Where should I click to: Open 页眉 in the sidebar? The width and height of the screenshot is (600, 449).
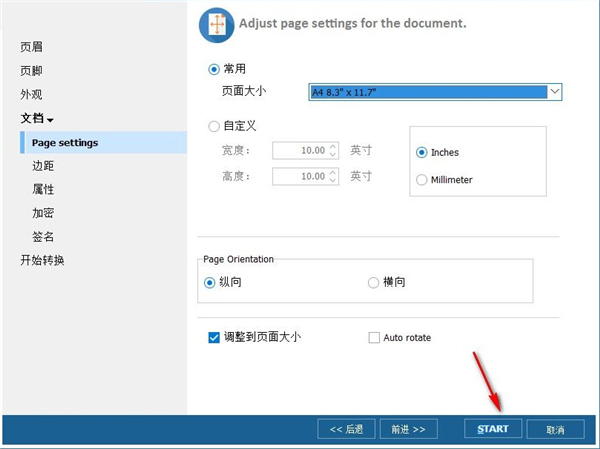32,47
